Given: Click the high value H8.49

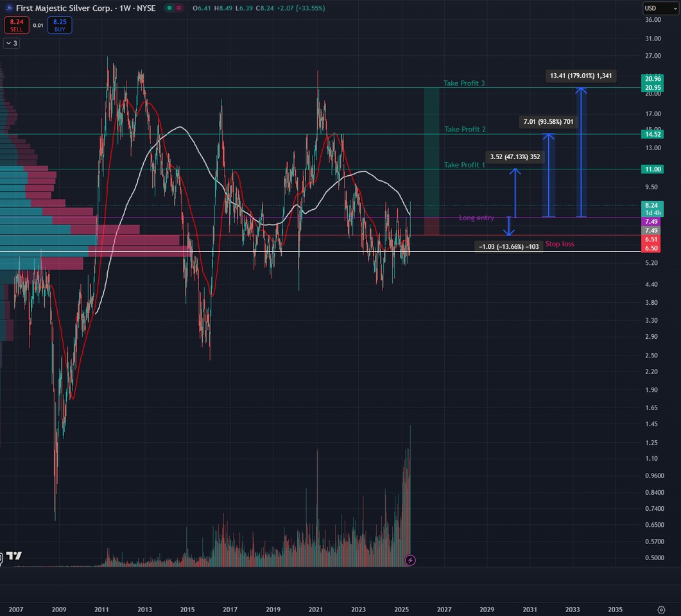Looking at the screenshot, I should coord(223,8).
